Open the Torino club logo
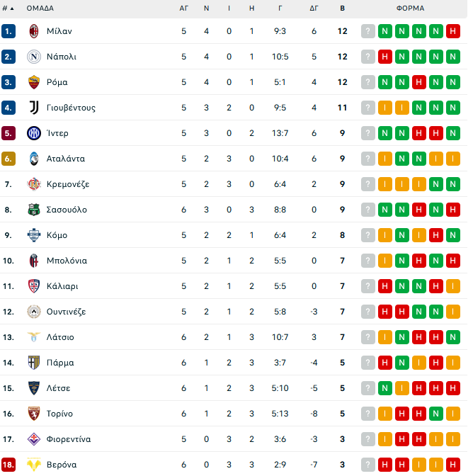 pos(33,414)
